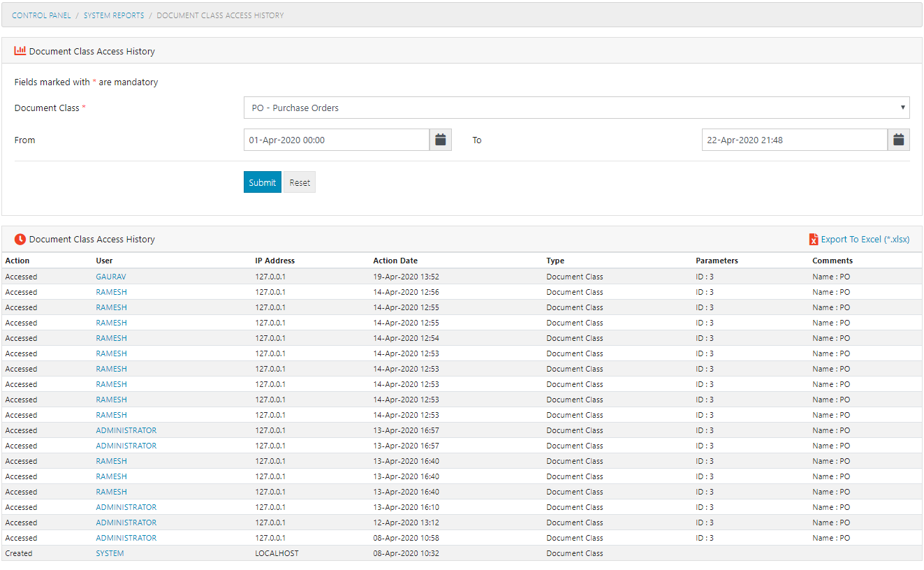
Task: Click Export To Excel link
Action: tap(865, 240)
